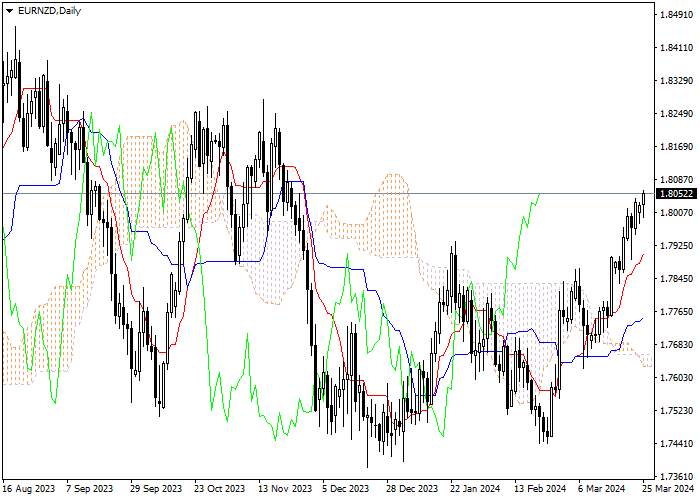The height and width of the screenshot is (500, 700).
Task: Select the 1.78450 price axis value
Action: point(677,279)
